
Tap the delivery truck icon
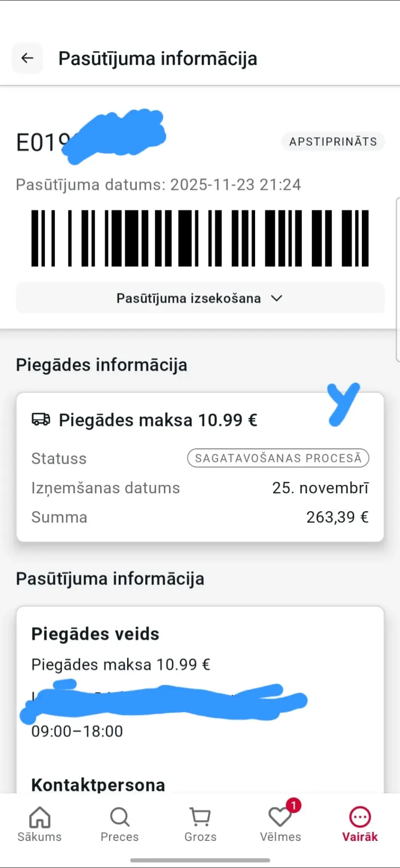pyautogui.click(x=41, y=420)
